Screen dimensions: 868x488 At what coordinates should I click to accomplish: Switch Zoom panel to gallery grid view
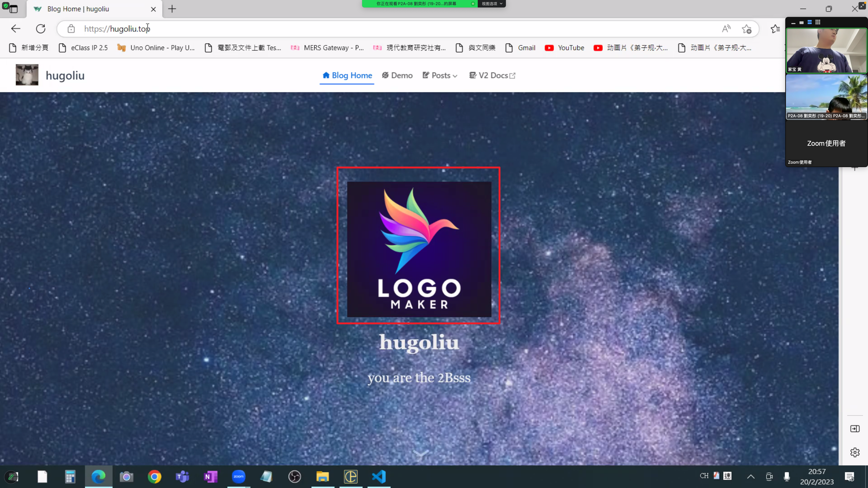click(818, 22)
